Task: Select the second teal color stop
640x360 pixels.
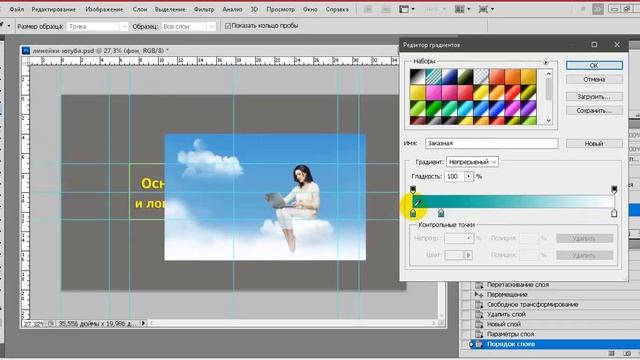Action: [441, 213]
